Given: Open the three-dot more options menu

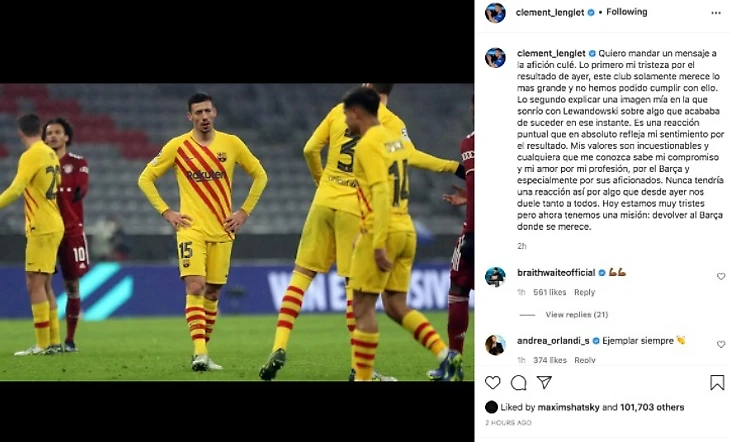Looking at the screenshot, I should (716, 13).
